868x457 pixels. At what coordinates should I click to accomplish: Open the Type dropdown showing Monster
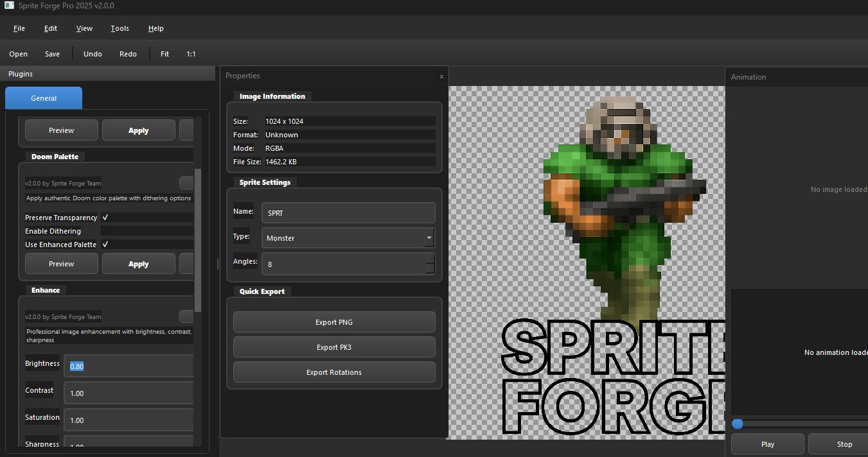348,237
